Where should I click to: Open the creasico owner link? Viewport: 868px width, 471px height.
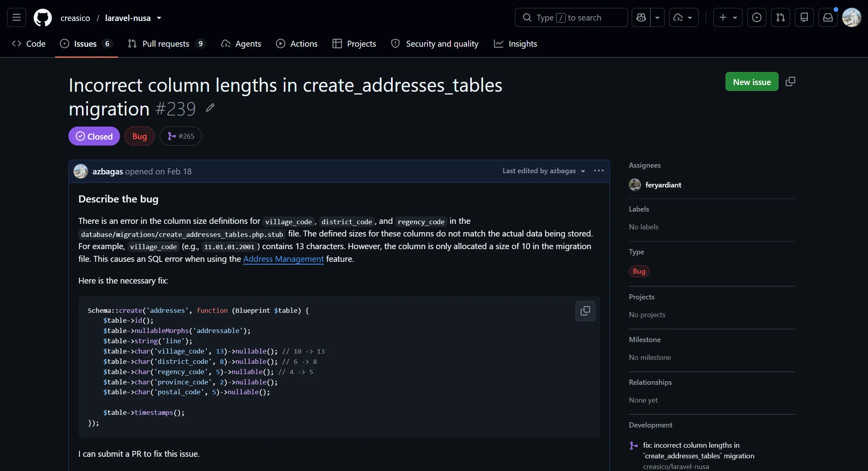pos(75,18)
